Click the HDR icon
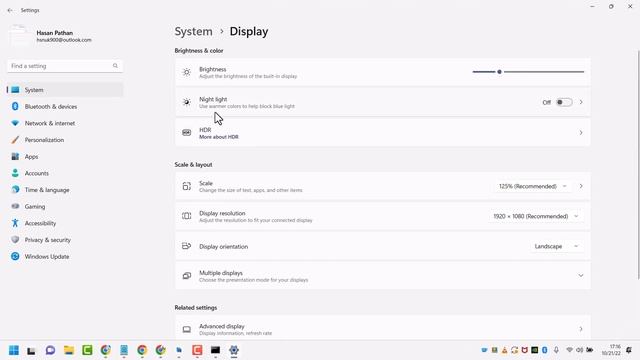This screenshot has width=640, height=360. (x=187, y=133)
